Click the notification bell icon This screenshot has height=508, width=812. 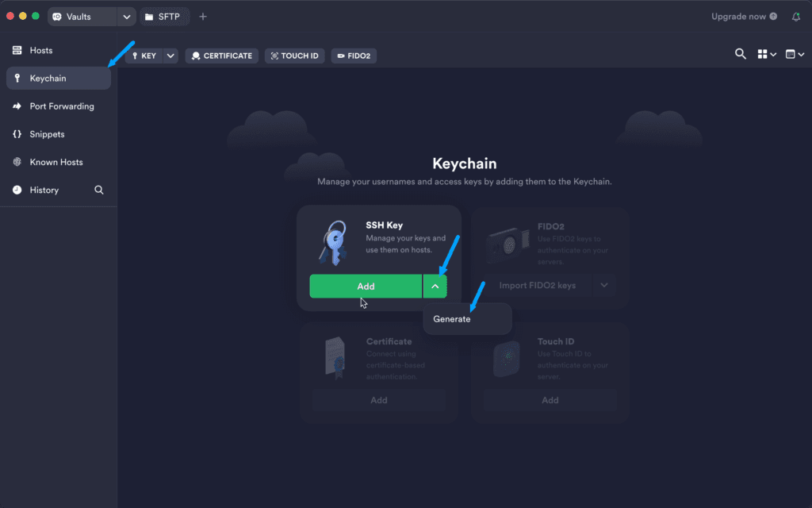coord(796,17)
